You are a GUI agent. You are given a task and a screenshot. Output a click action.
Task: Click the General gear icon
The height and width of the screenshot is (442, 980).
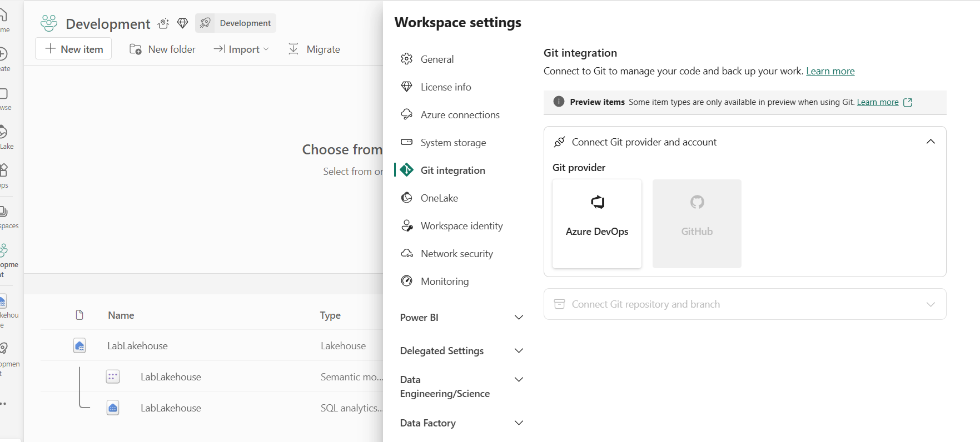click(407, 59)
